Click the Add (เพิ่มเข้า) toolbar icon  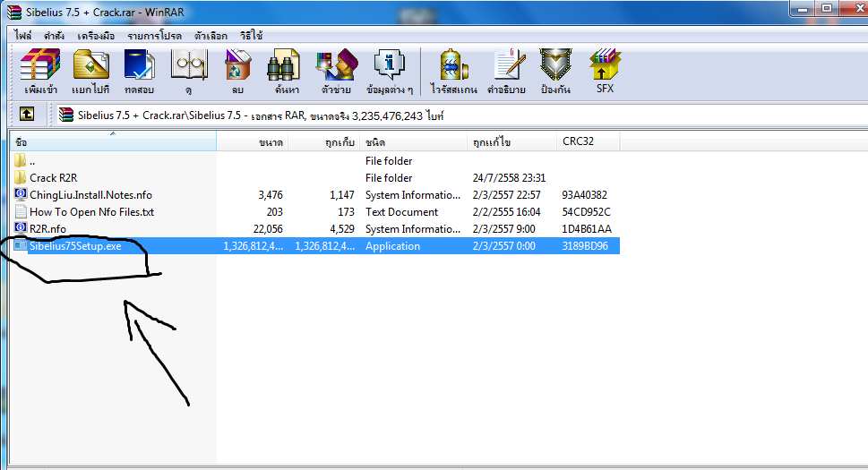[39, 64]
